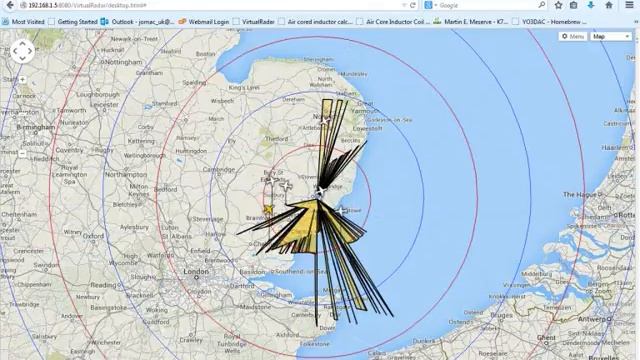This screenshot has height=360, width=640.
Task: Pan the map left with arrow control
Action: pos(15,51)
